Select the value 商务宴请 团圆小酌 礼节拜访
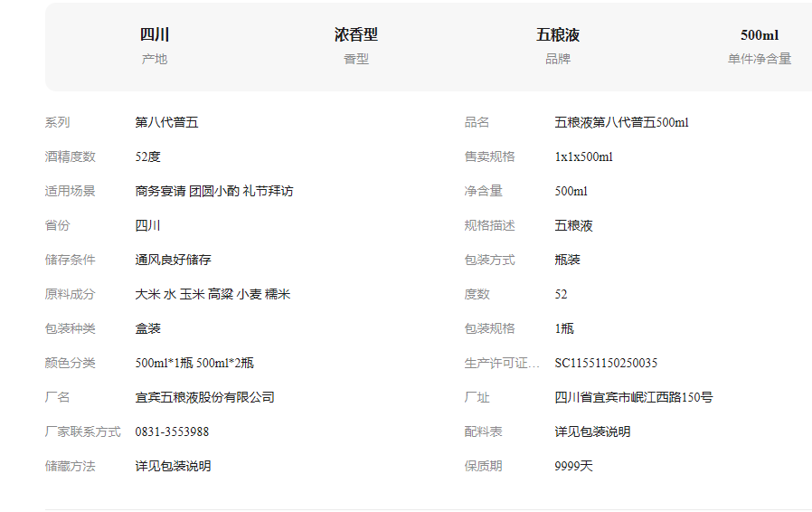Screen dimensions: 812x512 [214, 191]
